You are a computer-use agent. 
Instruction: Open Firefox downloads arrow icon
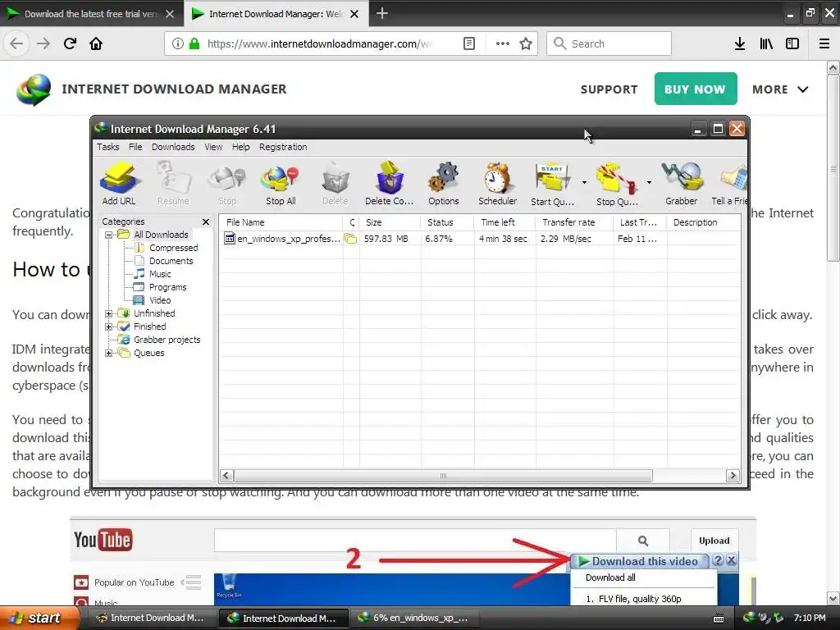pos(740,43)
